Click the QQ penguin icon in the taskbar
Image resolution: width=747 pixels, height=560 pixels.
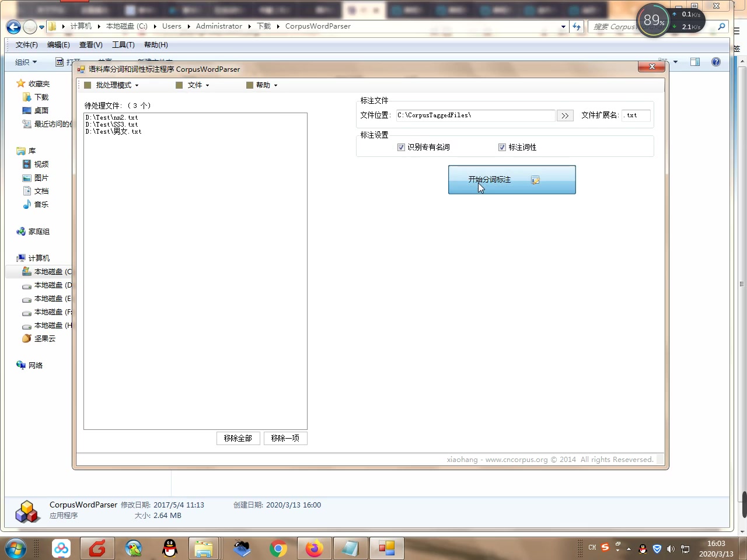point(170,548)
